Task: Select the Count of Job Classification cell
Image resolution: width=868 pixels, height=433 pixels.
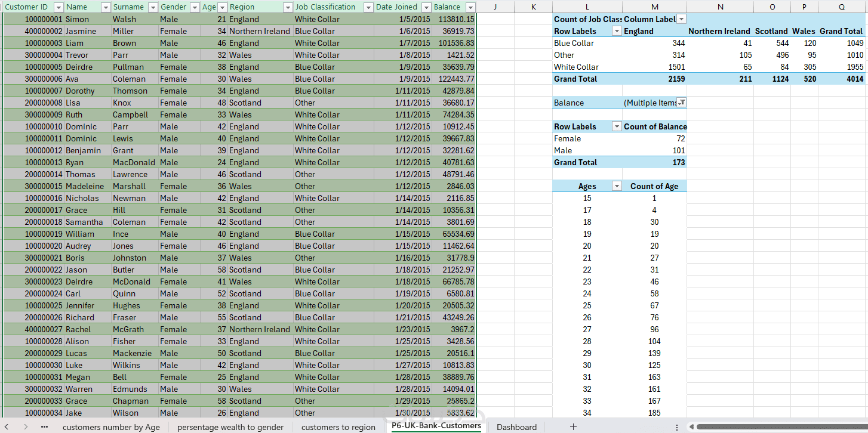Action: pyautogui.click(x=587, y=19)
